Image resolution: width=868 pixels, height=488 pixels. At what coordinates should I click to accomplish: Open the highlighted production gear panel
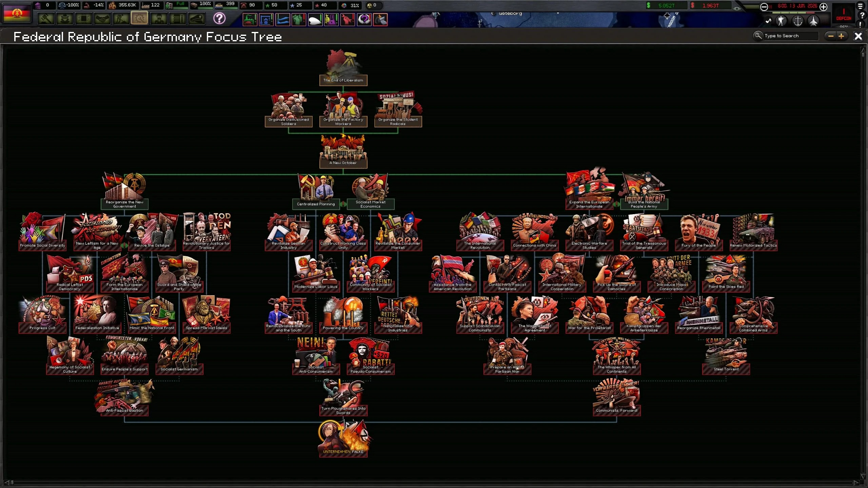coord(139,18)
